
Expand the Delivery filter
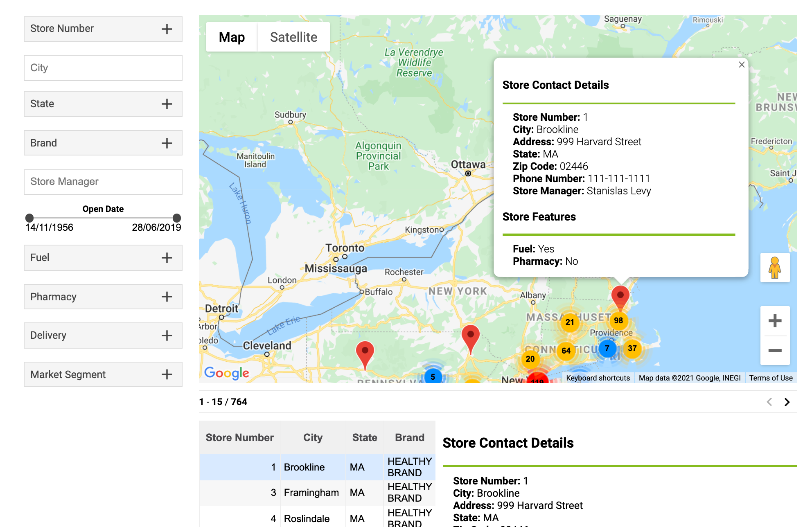pyautogui.click(x=103, y=336)
